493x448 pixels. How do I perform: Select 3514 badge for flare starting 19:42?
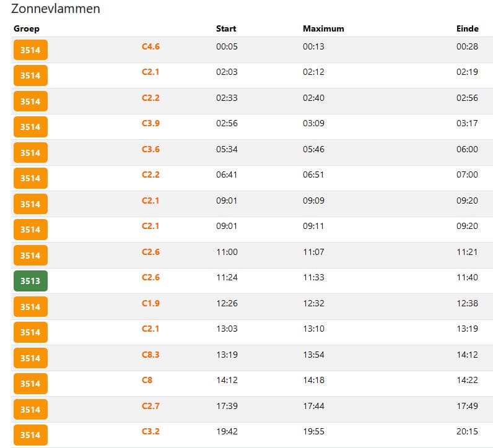coord(30,435)
